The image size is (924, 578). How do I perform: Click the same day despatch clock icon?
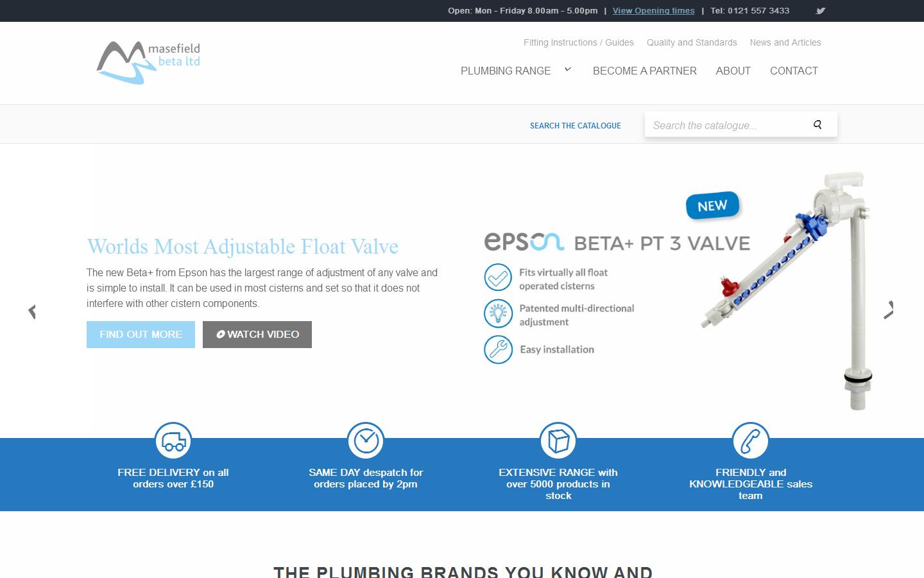click(x=366, y=441)
